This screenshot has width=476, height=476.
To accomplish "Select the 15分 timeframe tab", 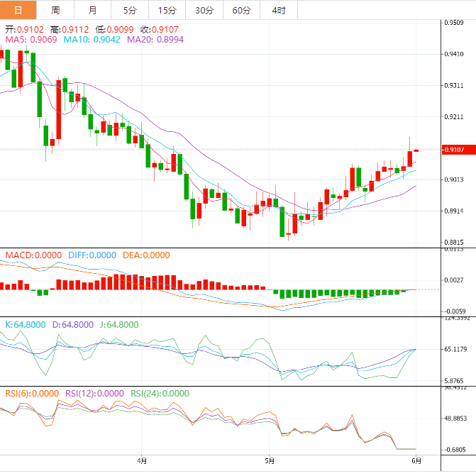I will point(167,10).
